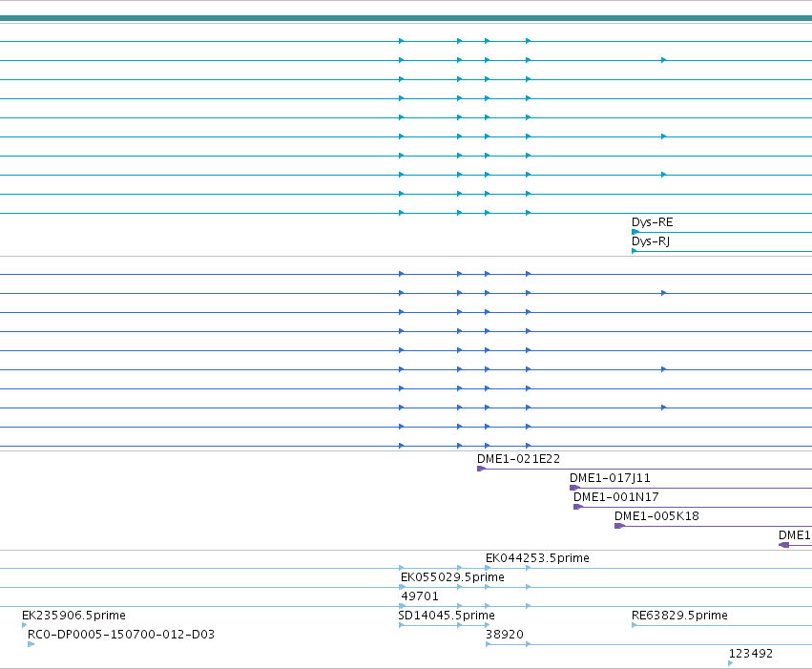This screenshot has width=812, height=669.
Task: Click purple start block of DME1-017J11
Action: click(x=574, y=488)
